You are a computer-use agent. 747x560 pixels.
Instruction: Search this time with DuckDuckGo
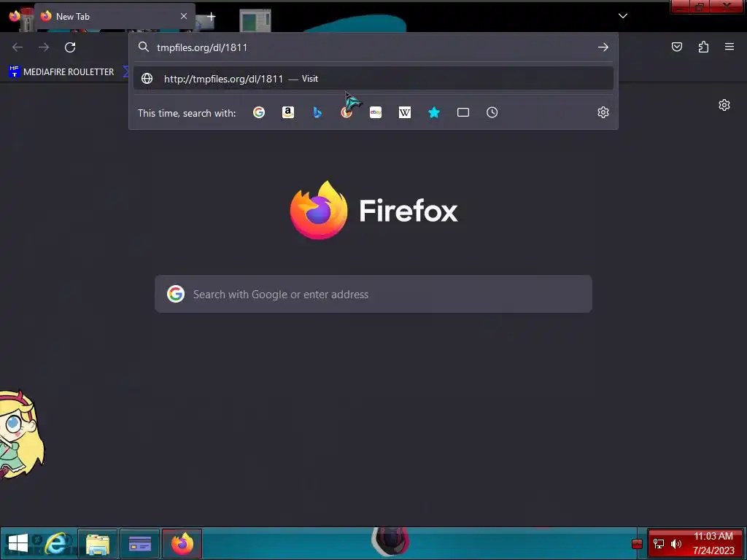pos(347,112)
